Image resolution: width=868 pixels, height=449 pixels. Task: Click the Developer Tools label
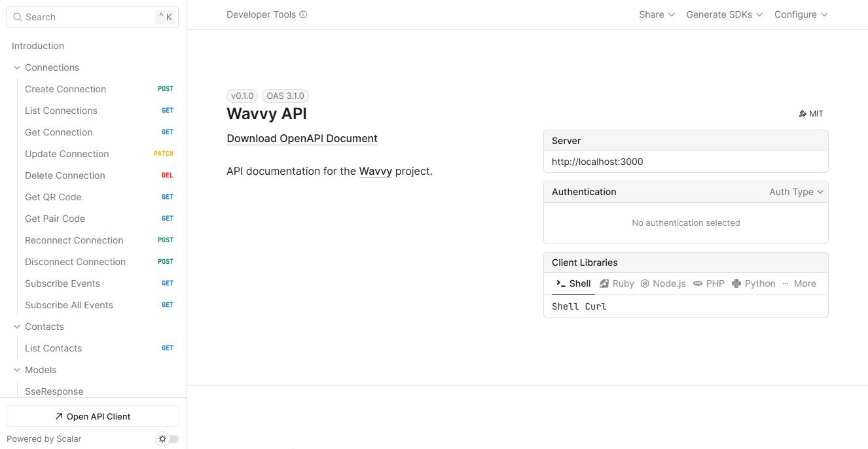(x=261, y=14)
